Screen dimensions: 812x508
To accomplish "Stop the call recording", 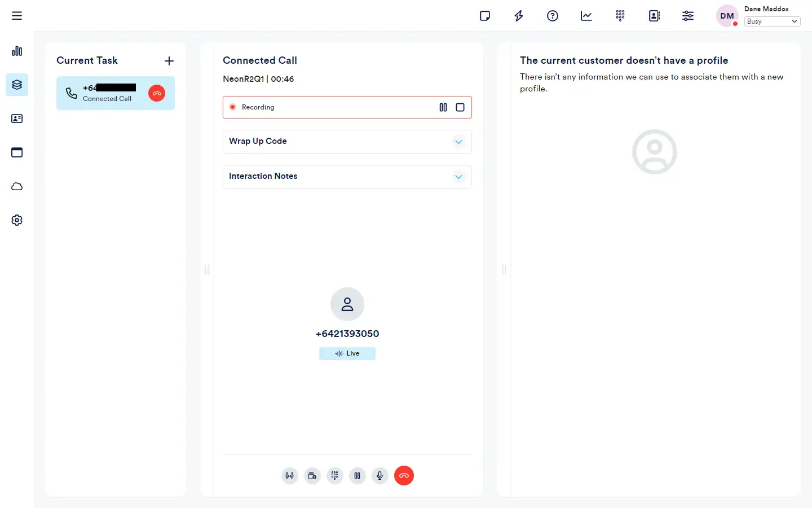I will [x=460, y=107].
